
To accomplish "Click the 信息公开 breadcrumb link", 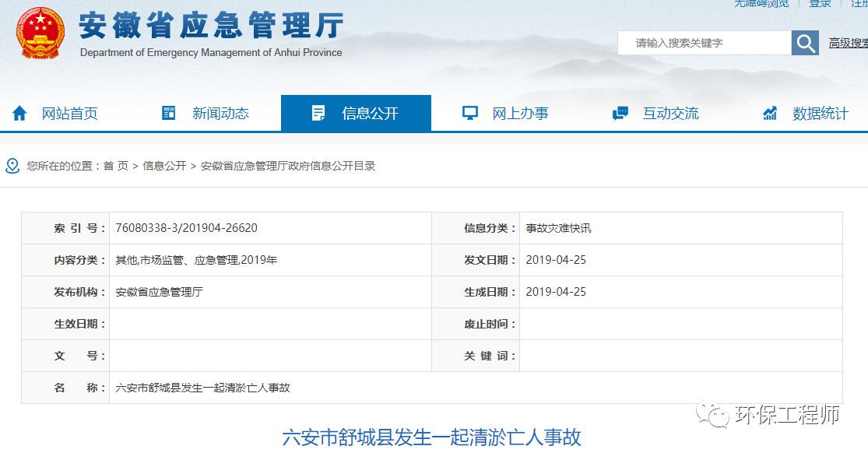I will pos(164,166).
